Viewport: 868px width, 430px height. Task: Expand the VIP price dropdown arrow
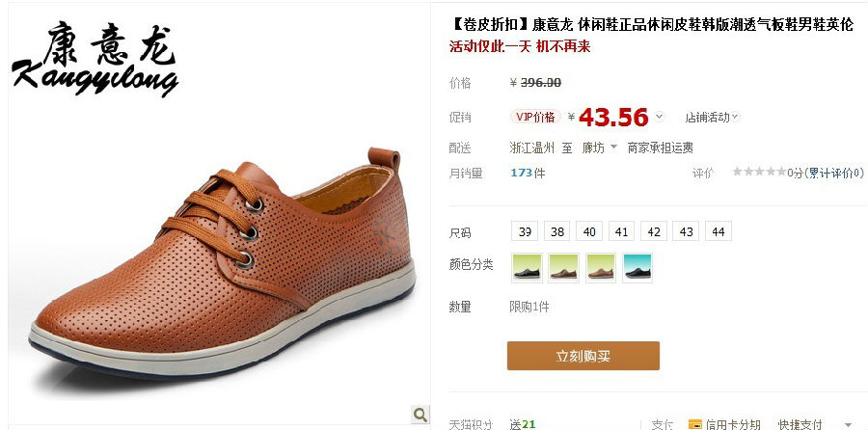pos(659,117)
